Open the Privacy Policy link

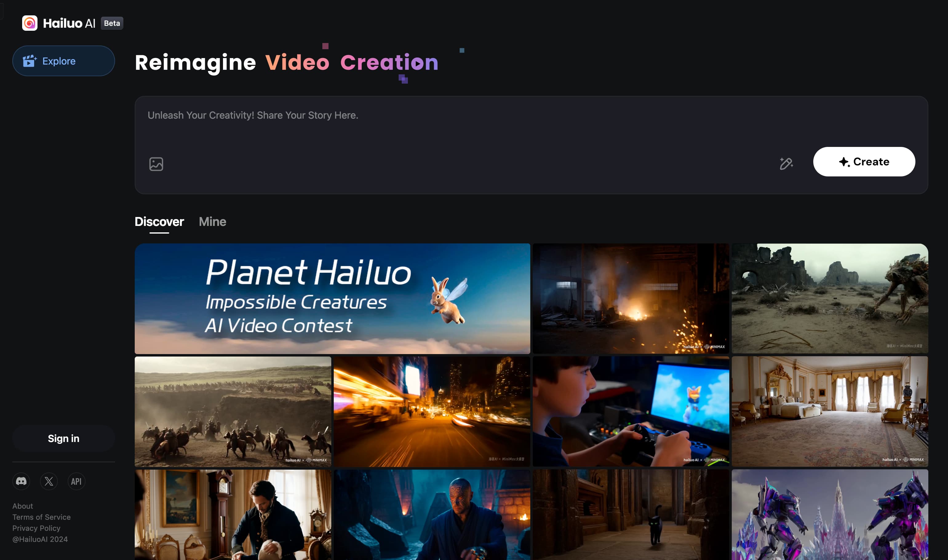pyautogui.click(x=36, y=528)
